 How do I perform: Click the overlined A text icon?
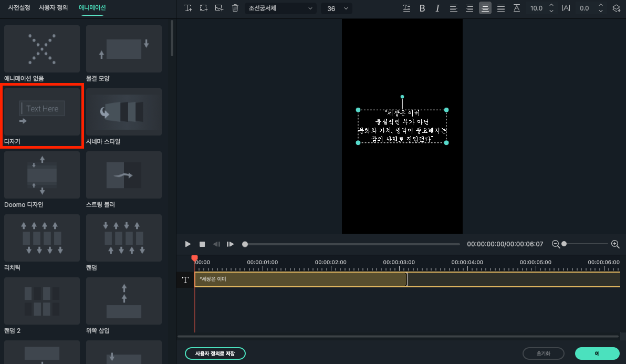[517, 8]
